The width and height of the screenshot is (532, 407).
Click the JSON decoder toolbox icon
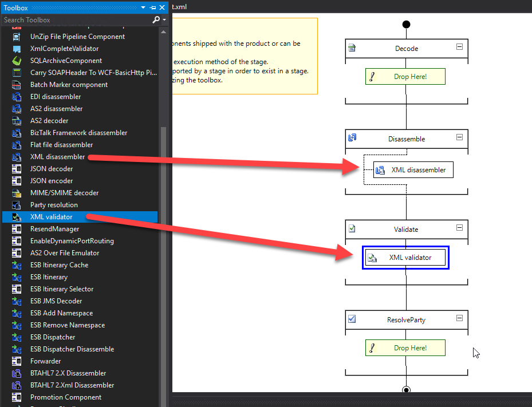17,169
